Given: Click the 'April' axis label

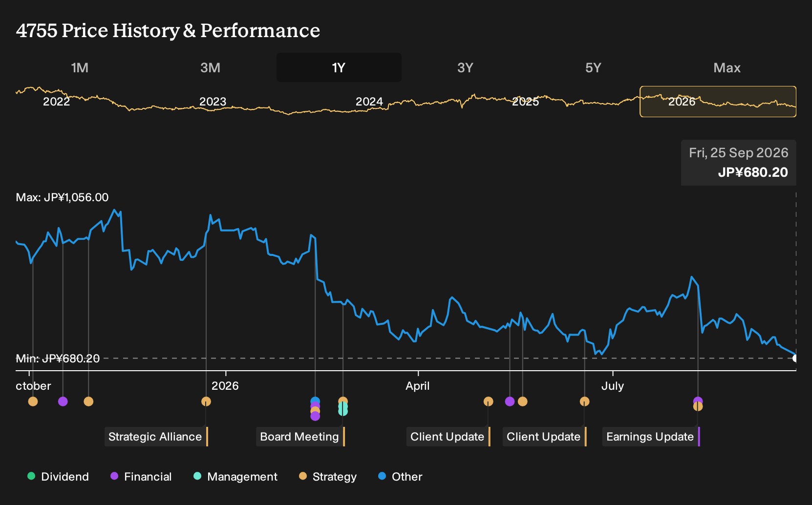Looking at the screenshot, I should click(x=418, y=386).
